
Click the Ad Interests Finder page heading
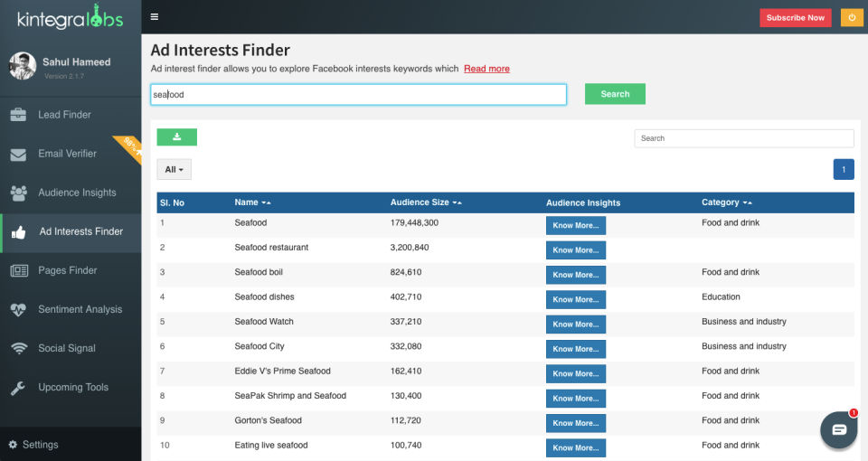pyautogui.click(x=220, y=51)
